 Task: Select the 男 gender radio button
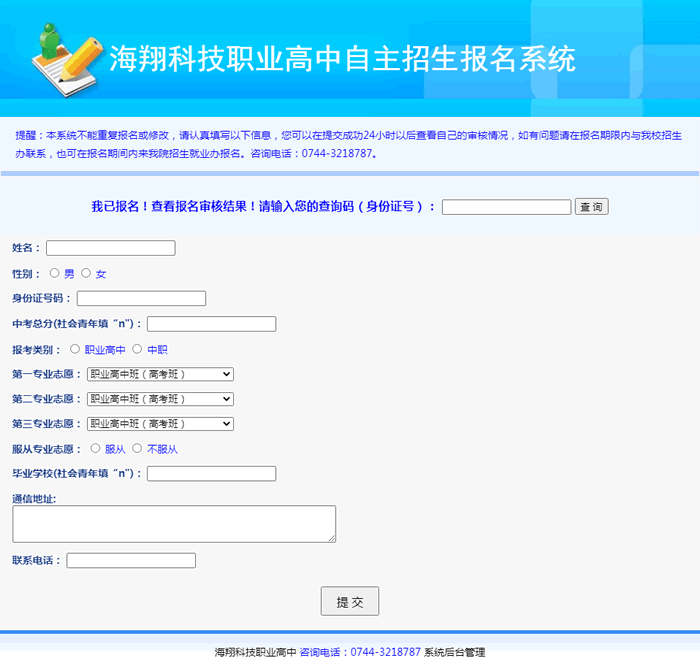pyautogui.click(x=54, y=273)
